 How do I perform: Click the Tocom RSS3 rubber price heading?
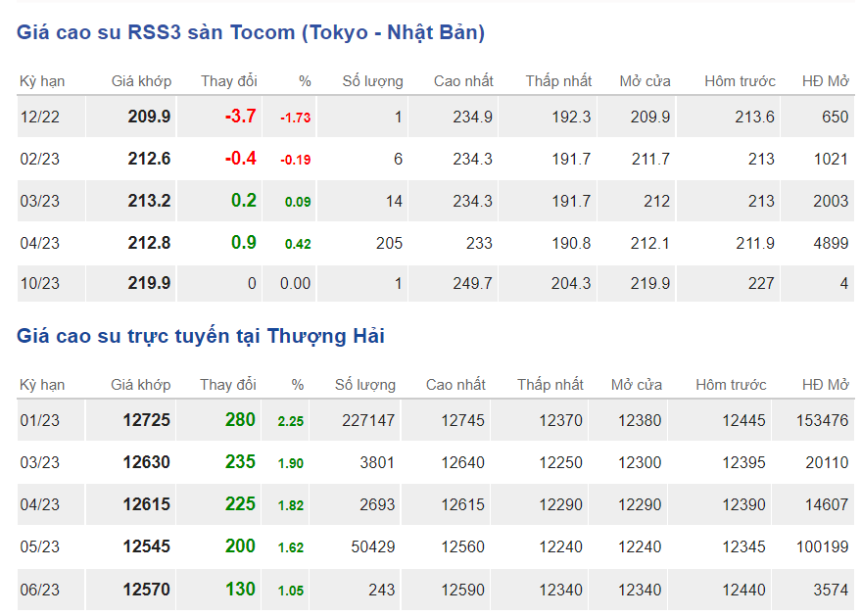point(251,32)
